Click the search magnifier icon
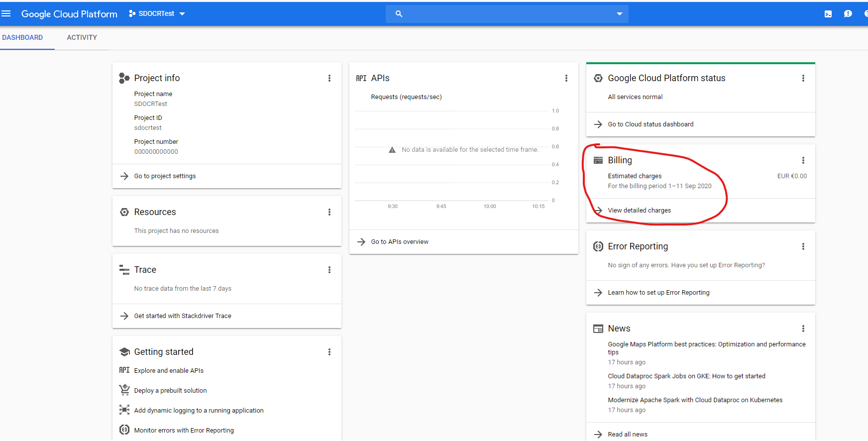 coord(399,14)
